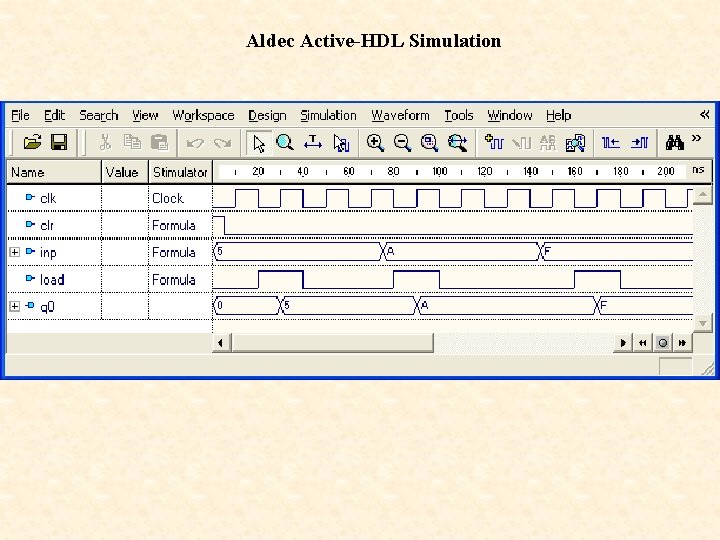Open the Tools menu
This screenshot has width=720, height=540.
click(458, 115)
